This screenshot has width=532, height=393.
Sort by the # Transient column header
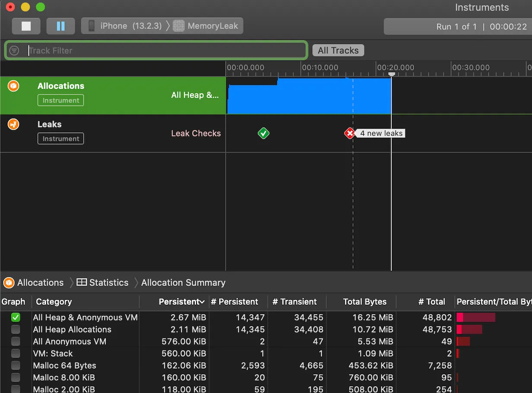point(294,301)
